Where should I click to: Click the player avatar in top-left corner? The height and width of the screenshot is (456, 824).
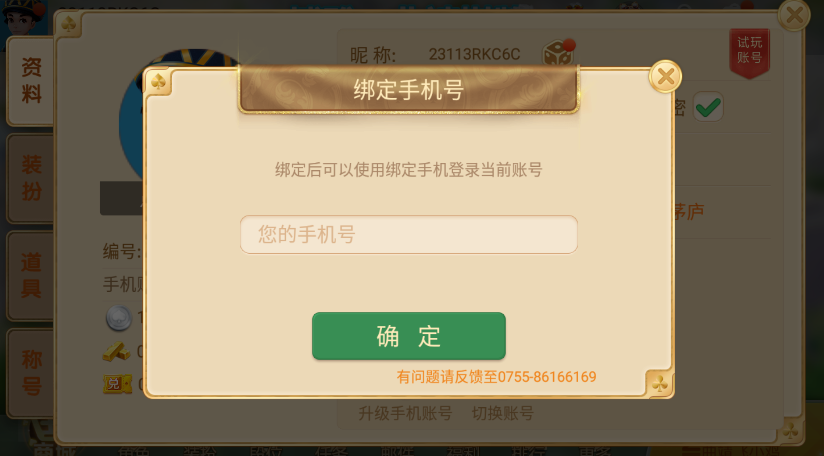pos(23,18)
